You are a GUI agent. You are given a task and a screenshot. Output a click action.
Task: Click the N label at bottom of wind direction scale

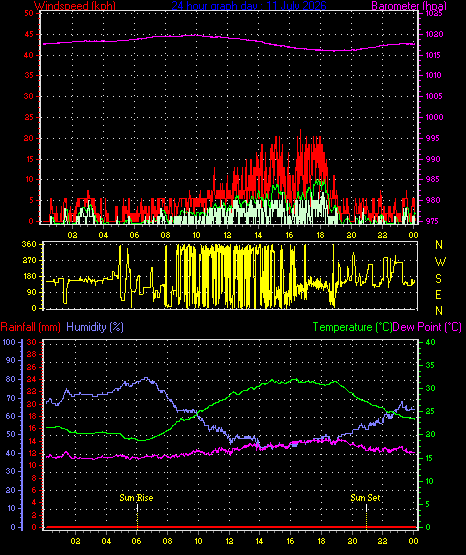(x=439, y=311)
